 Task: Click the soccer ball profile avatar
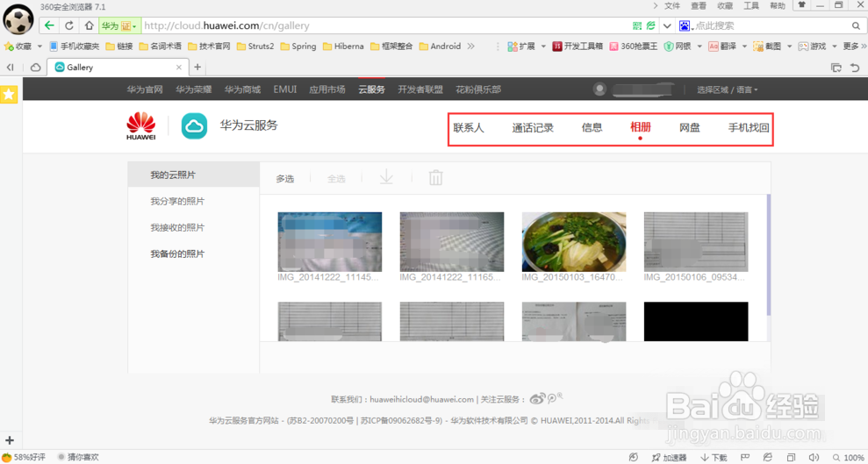pyautogui.click(x=18, y=19)
